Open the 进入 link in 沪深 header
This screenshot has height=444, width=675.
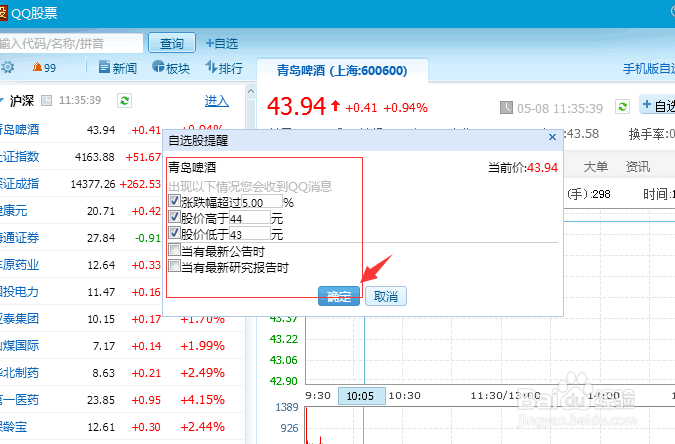(217, 101)
